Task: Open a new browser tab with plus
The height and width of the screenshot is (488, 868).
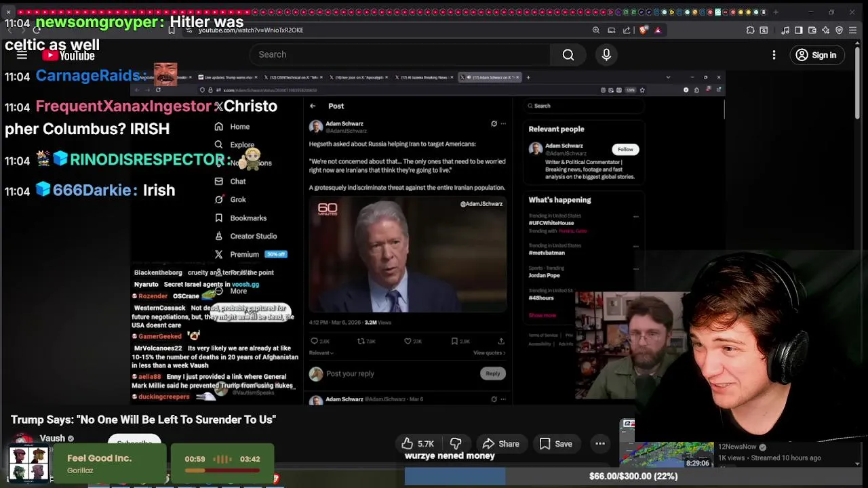Action: coord(775,12)
